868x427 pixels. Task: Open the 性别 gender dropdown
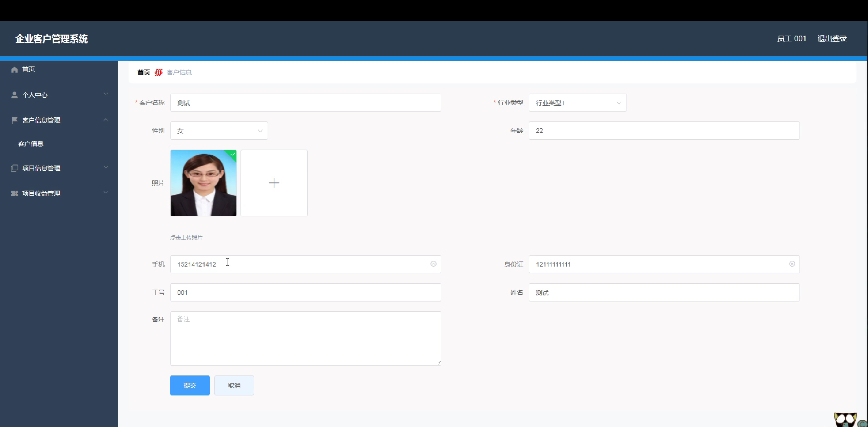pyautogui.click(x=219, y=131)
